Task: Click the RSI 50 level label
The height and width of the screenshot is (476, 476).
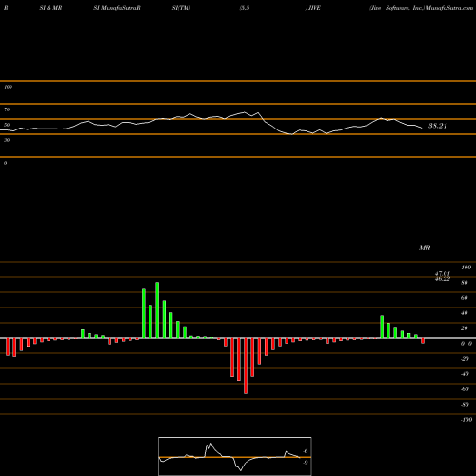Action: [x=7, y=125]
